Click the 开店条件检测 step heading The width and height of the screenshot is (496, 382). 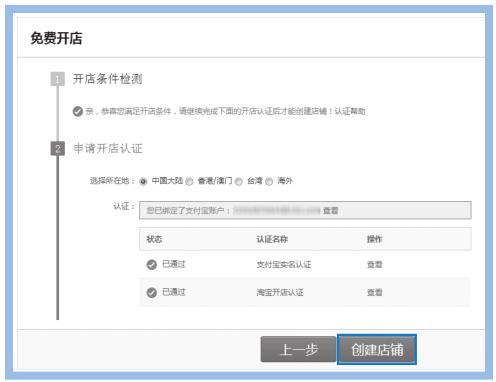108,79
